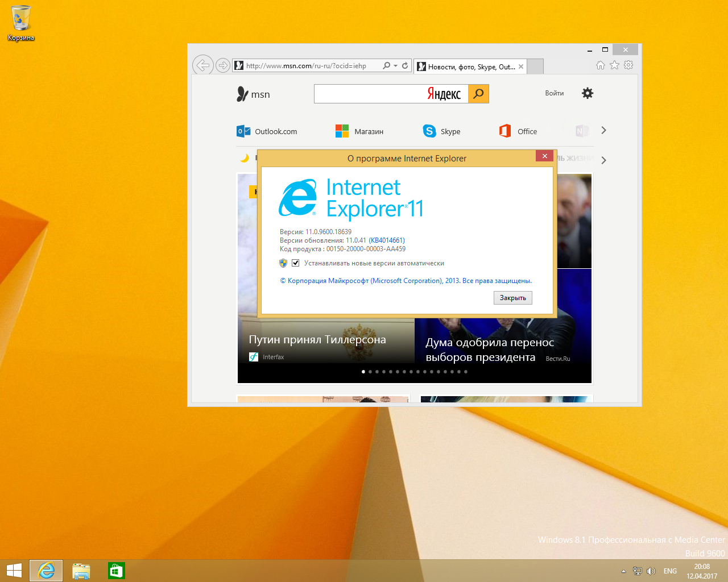Image resolution: width=728 pixels, height=582 pixels.
Task: Refresh the page with the reload icon
Action: coord(405,66)
